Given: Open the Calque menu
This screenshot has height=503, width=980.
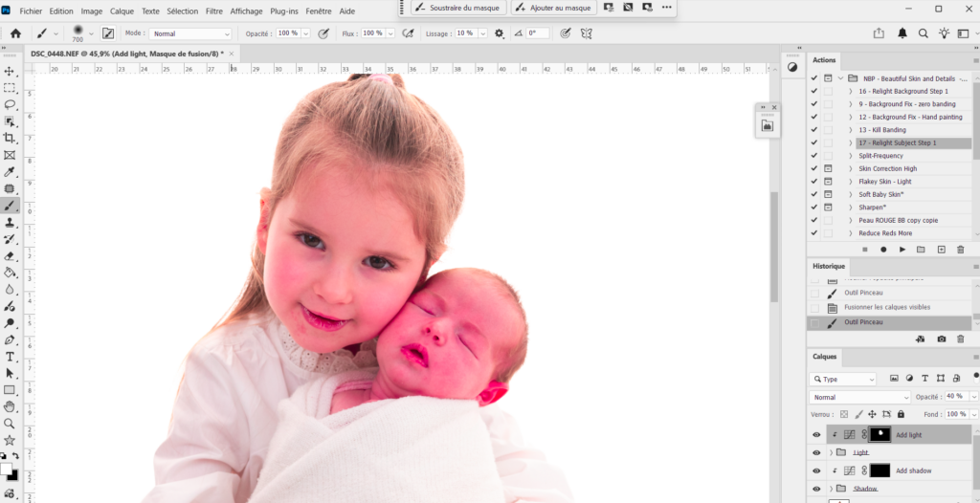Looking at the screenshot, I should click(x=122, y=11).
